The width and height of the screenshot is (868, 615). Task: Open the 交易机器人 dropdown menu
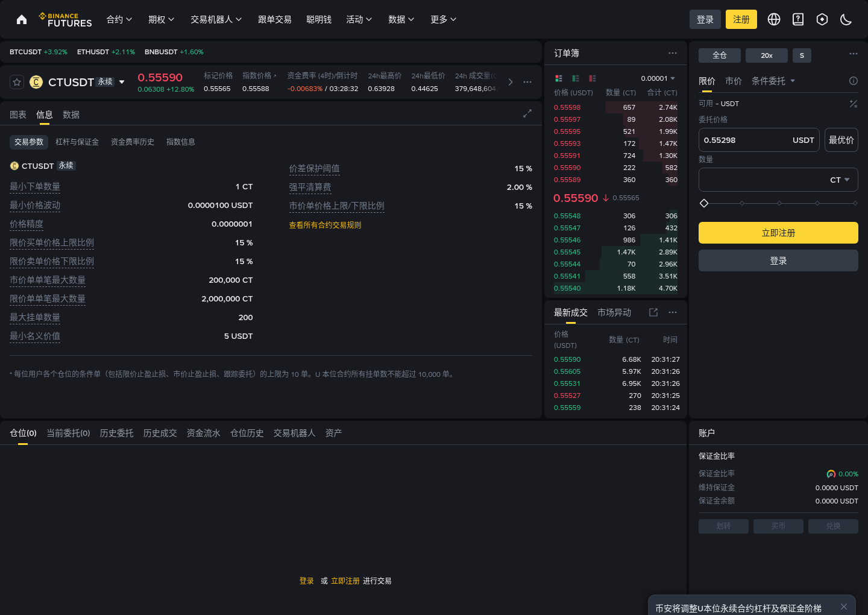coord(216,19)
